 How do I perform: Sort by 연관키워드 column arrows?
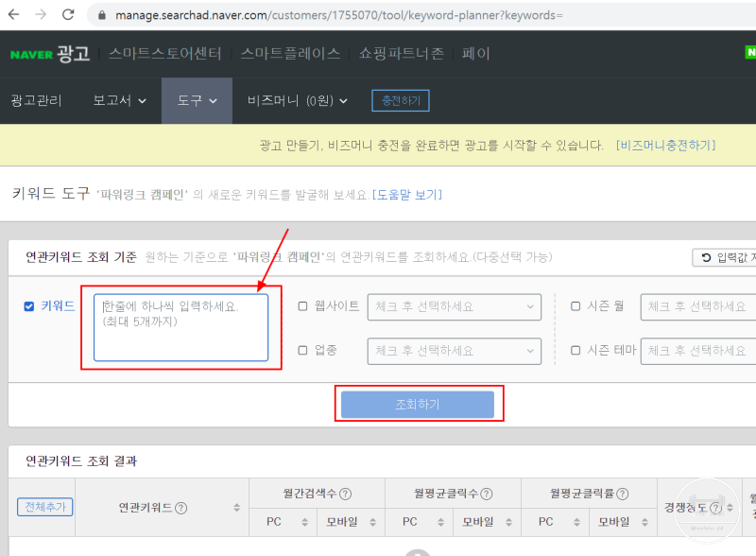(x=237, y=508)
